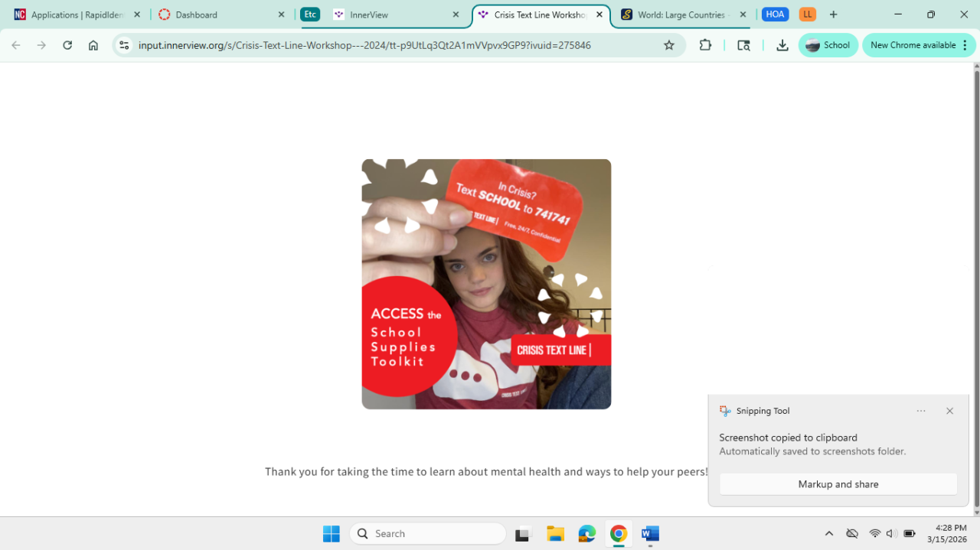
Task: Click the Crisis Text Line toolkit image
Action: point(486,284)
